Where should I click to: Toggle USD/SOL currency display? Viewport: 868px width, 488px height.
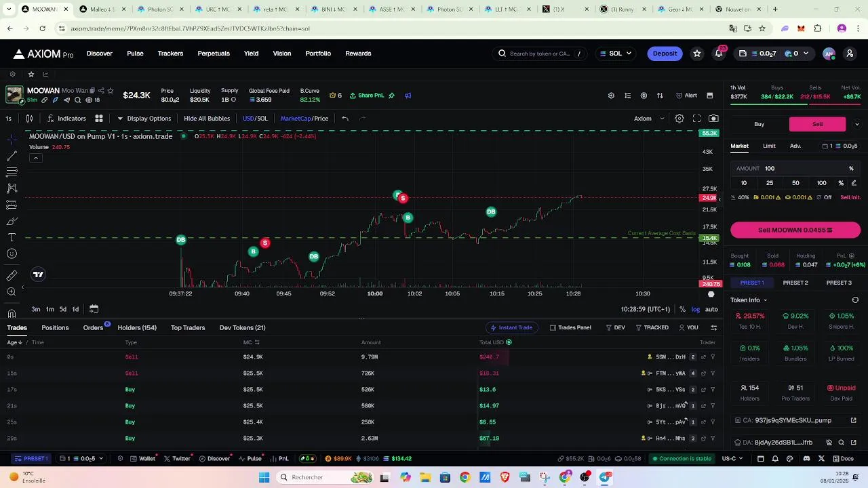(x=256, y=119)
